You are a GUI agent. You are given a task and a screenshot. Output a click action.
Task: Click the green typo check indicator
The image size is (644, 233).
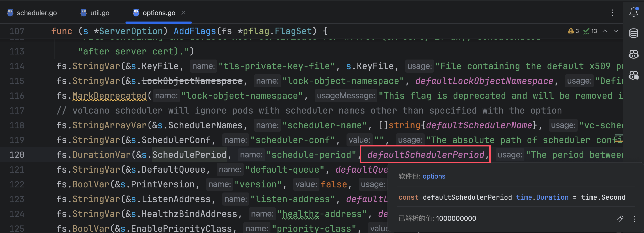coord(590,31)
